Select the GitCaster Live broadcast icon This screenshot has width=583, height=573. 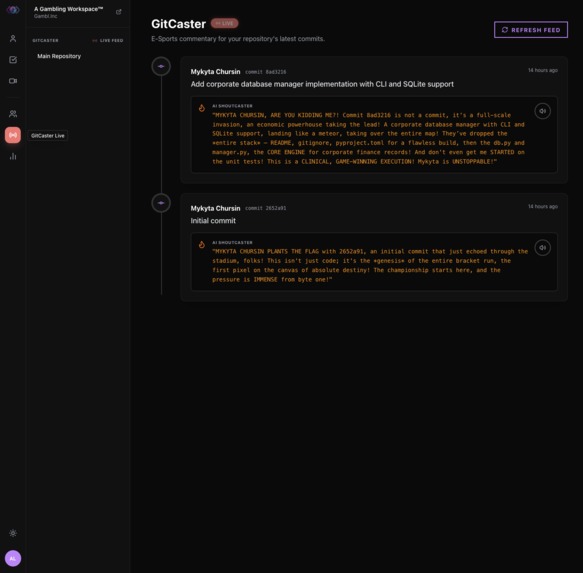pos(13,135)
